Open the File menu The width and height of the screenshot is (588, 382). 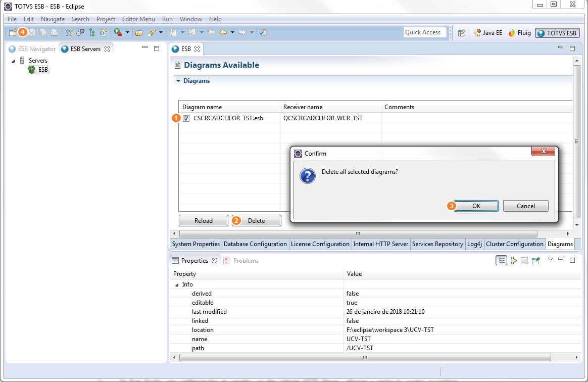[x=12, y=19]
